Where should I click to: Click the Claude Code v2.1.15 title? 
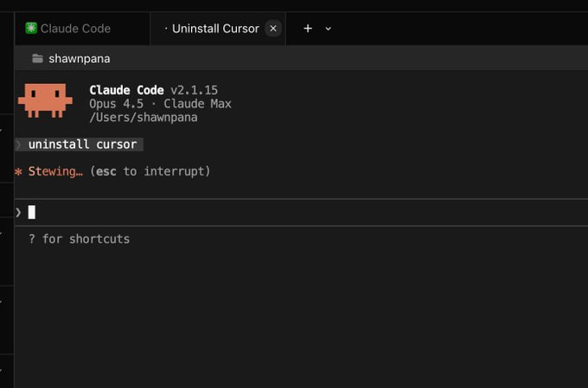153,90
